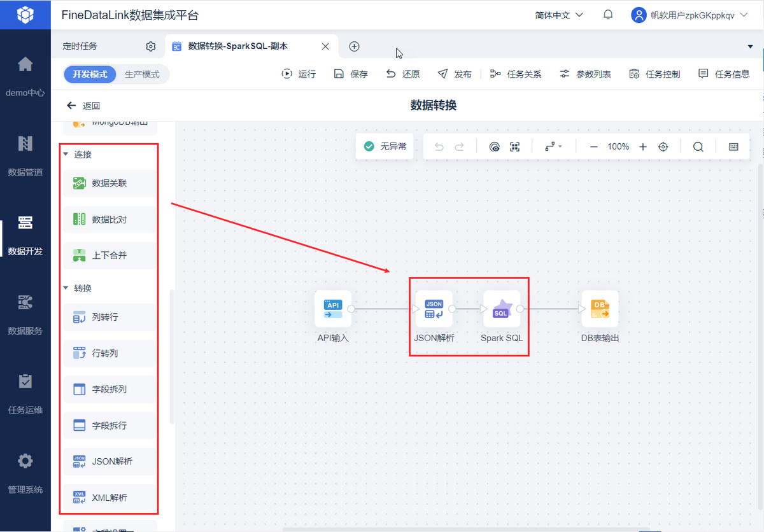Select the XML解析 operator

click(109, 498)
